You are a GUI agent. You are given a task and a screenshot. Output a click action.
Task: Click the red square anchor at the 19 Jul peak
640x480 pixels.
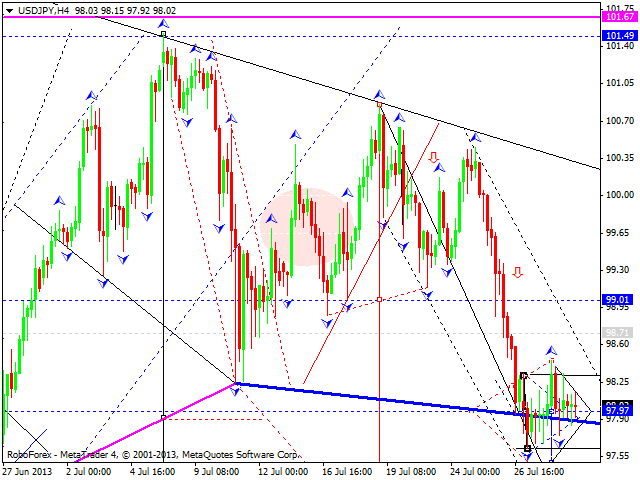pyautogui.click(x=380, y=105)
